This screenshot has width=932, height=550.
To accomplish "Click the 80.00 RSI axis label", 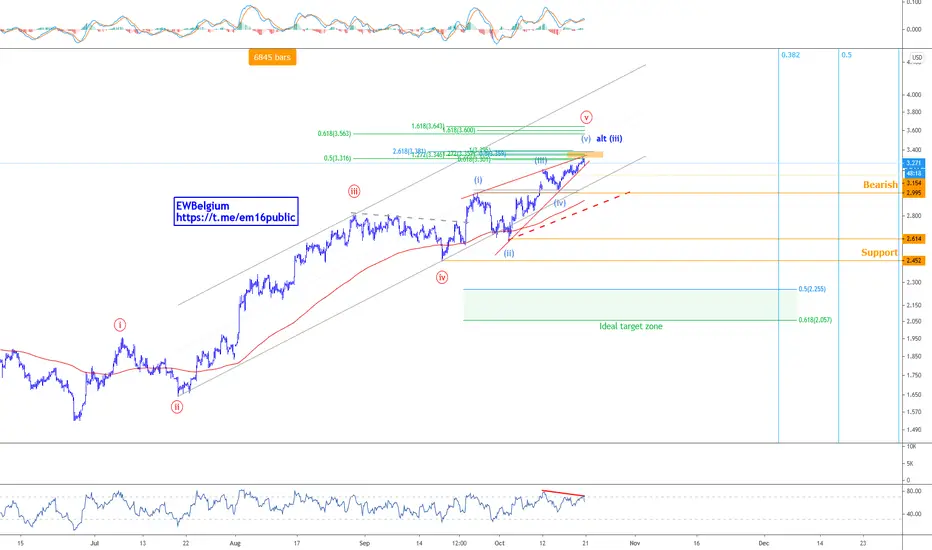I will click(x=914, y=491).
